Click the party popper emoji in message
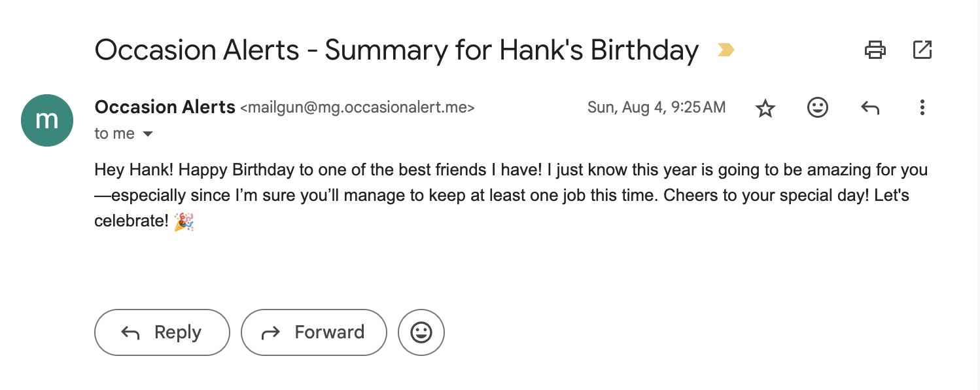 point(184,222)
